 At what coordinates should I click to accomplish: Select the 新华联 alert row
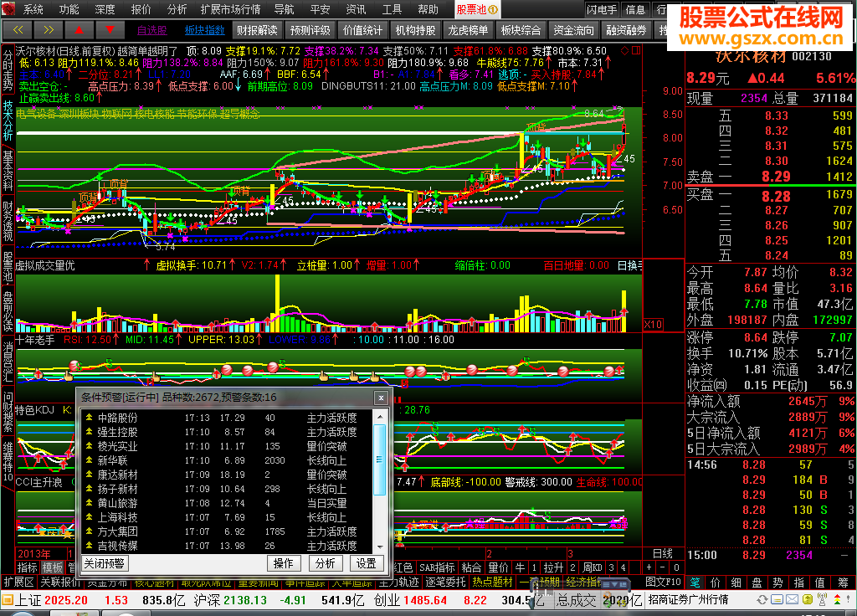(x=227, y=460)
